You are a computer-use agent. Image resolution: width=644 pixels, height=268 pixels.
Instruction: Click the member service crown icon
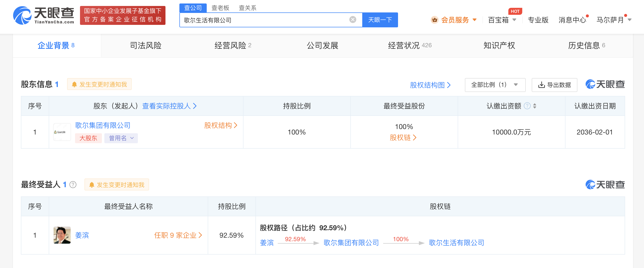click(435, 20)
